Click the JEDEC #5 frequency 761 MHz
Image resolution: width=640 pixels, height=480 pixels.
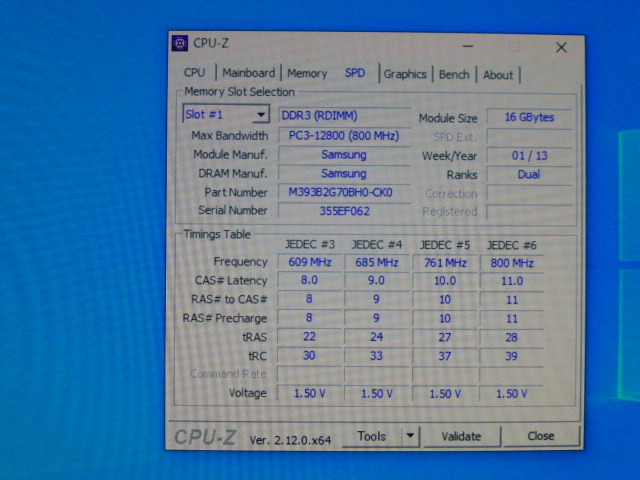click(x=445, y=263)
